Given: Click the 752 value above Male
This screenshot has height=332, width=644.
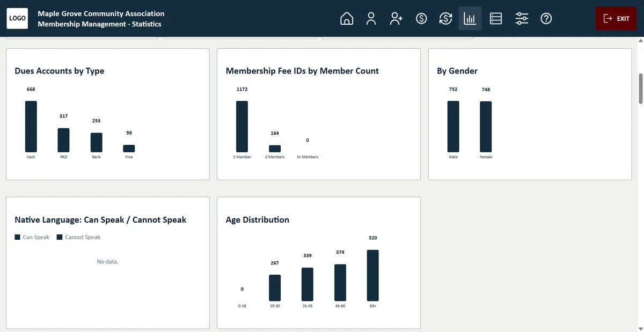Looking at the screenshot, I should point(453,90).
